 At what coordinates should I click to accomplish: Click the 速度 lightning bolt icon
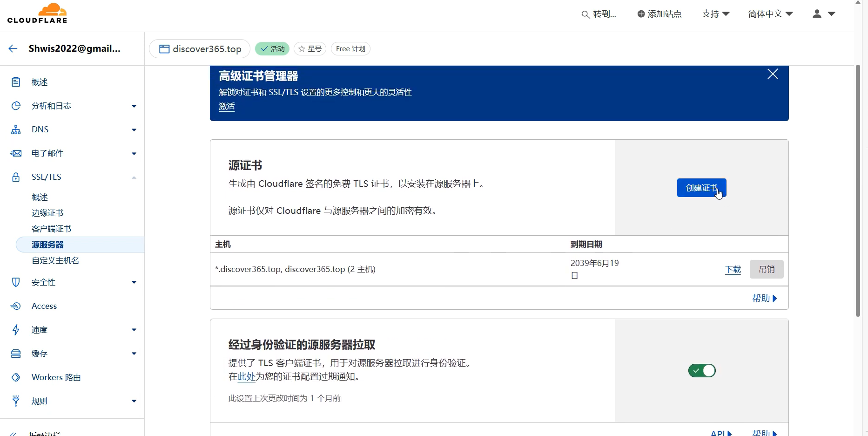pos(16,330)
